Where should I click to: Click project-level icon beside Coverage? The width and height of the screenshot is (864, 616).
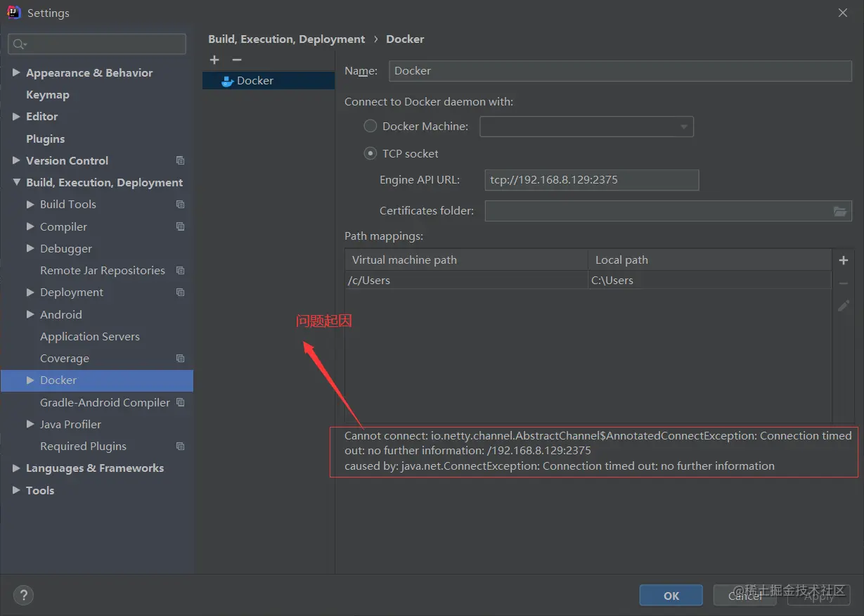(181, 358)
